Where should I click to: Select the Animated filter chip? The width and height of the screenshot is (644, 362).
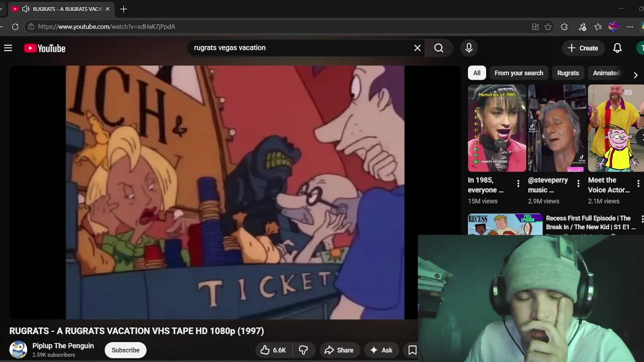[x=607, y=73]
